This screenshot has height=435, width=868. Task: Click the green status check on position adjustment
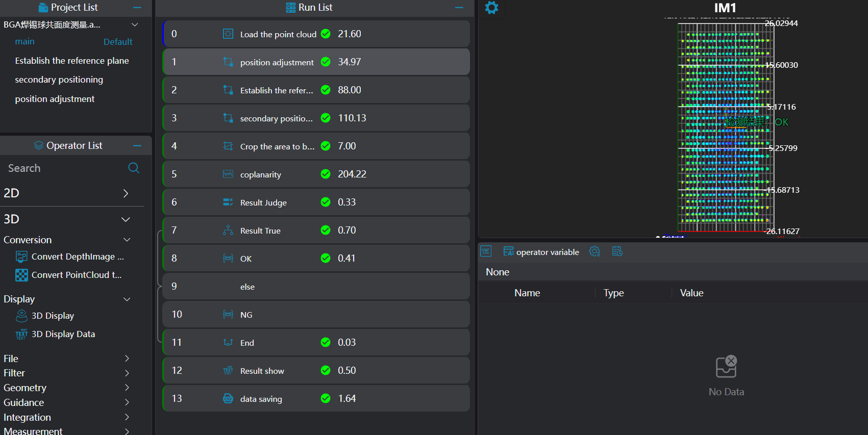[326, 62]
